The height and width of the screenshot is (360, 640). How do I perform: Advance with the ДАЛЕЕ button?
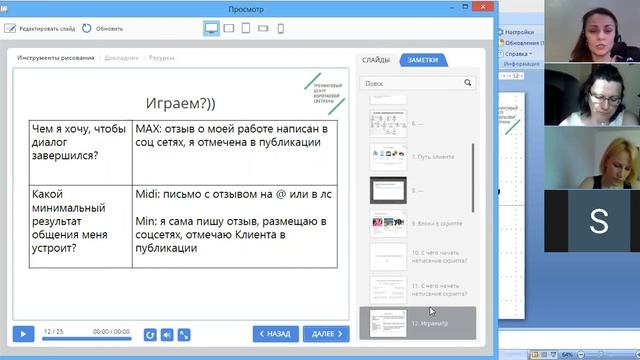coord(326,334)
